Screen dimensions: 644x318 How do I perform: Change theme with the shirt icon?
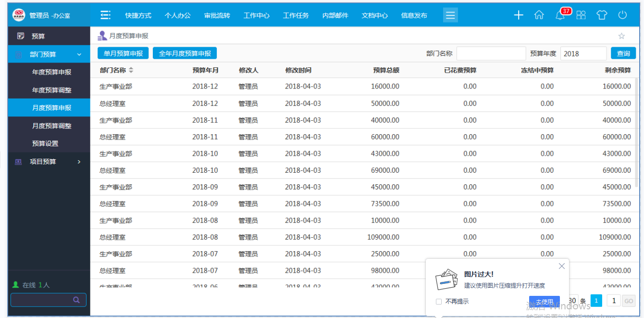pyautogui.click(x=602, y=15)
